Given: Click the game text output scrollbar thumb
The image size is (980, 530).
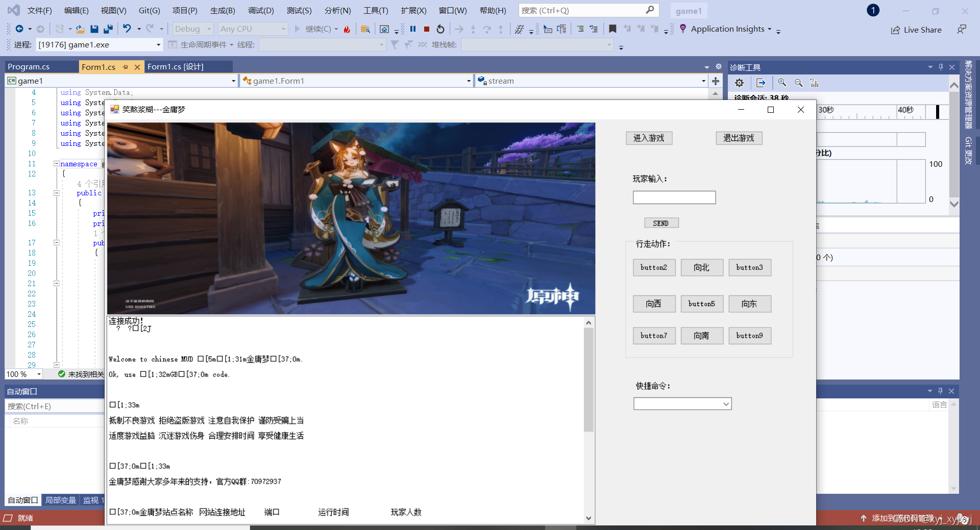Looking at the screenshot, I should [589, 380].
